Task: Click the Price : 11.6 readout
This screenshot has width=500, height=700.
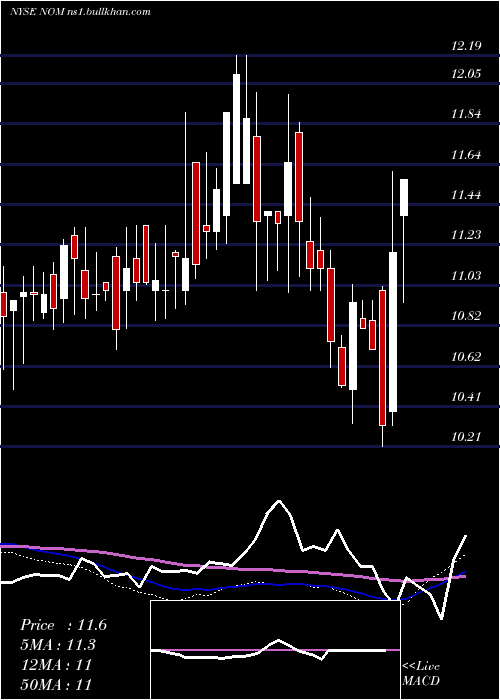Action: point(63,625)
